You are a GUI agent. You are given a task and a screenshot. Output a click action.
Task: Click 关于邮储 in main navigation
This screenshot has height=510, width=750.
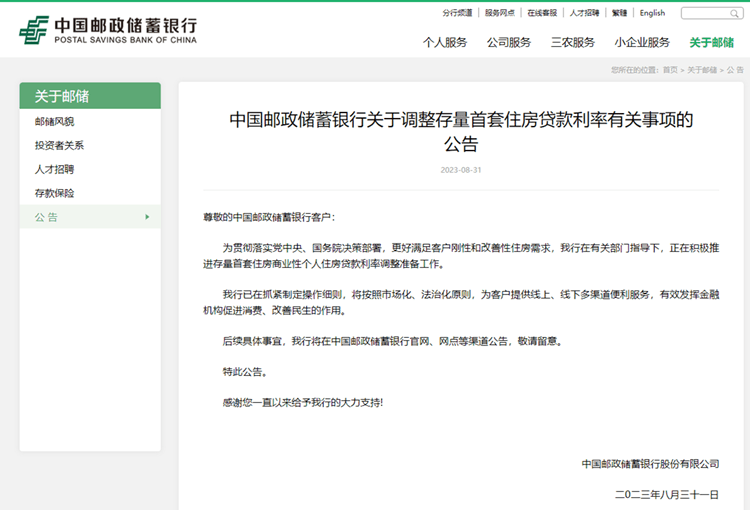point(711,42)
